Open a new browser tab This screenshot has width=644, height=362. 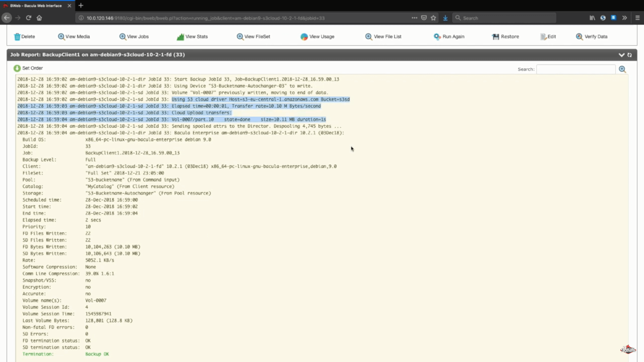click(81, 5)
